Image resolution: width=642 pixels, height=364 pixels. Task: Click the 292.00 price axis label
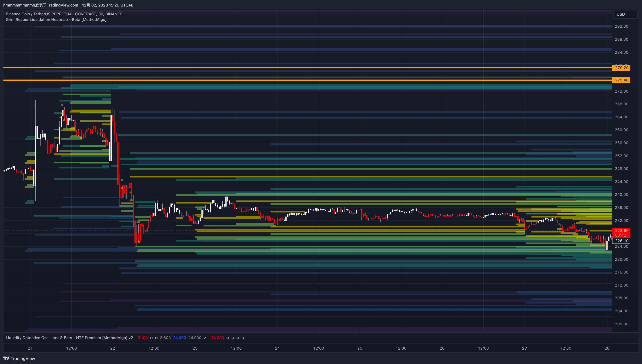[x=621, y=26]
